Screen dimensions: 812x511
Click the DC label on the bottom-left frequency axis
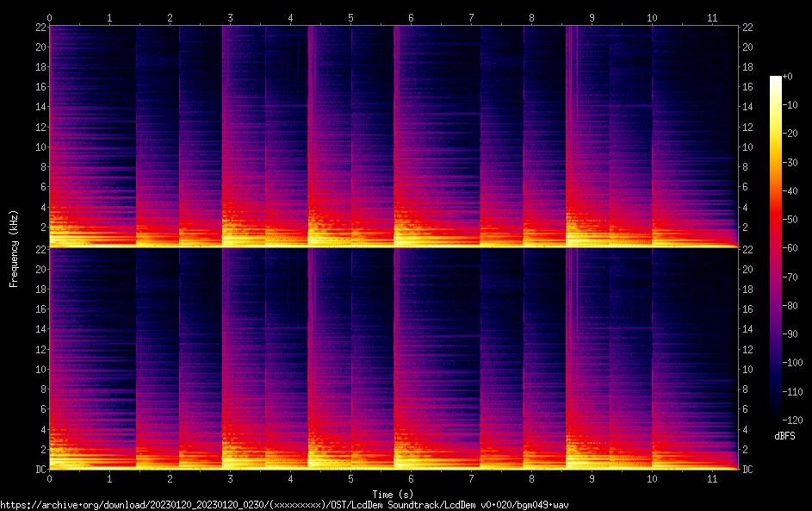pos(40,470)
